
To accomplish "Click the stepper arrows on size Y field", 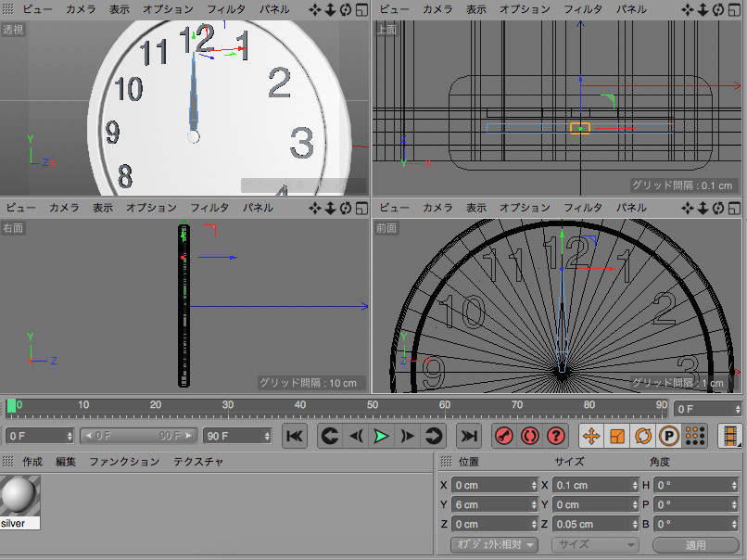I will pos(635,504).
